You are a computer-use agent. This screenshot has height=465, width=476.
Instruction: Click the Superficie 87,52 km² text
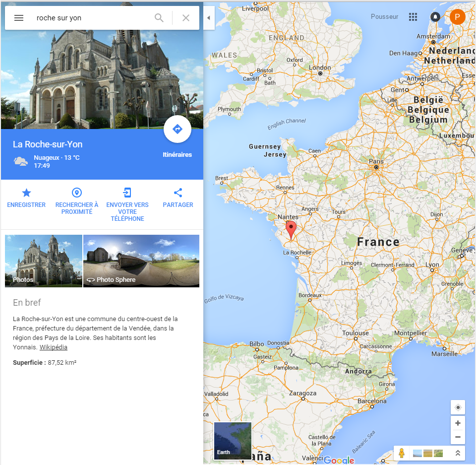[x=45, y=362]
